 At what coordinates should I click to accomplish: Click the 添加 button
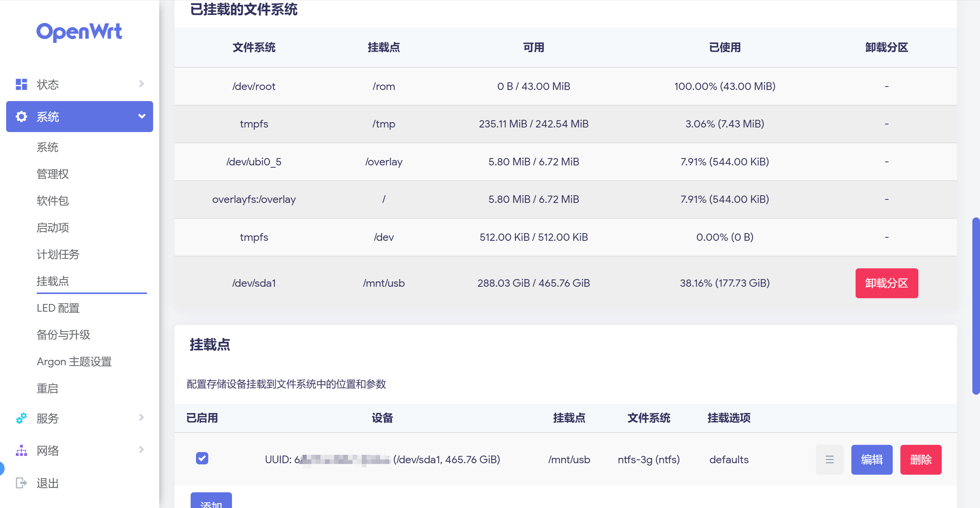tap(211, 501)
